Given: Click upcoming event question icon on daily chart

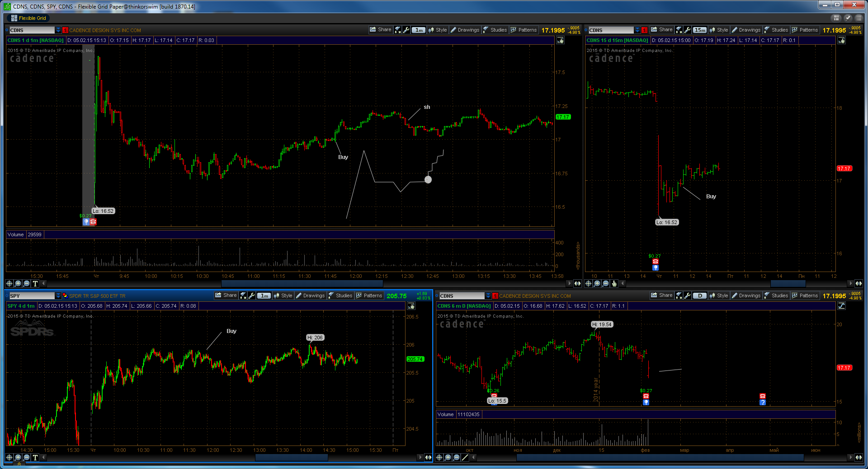Looking at the screenshot, I should tap(763, 402).
